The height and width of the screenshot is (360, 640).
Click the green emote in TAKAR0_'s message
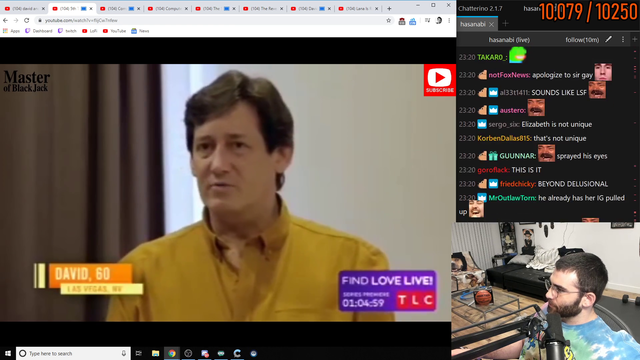(518, 55)
